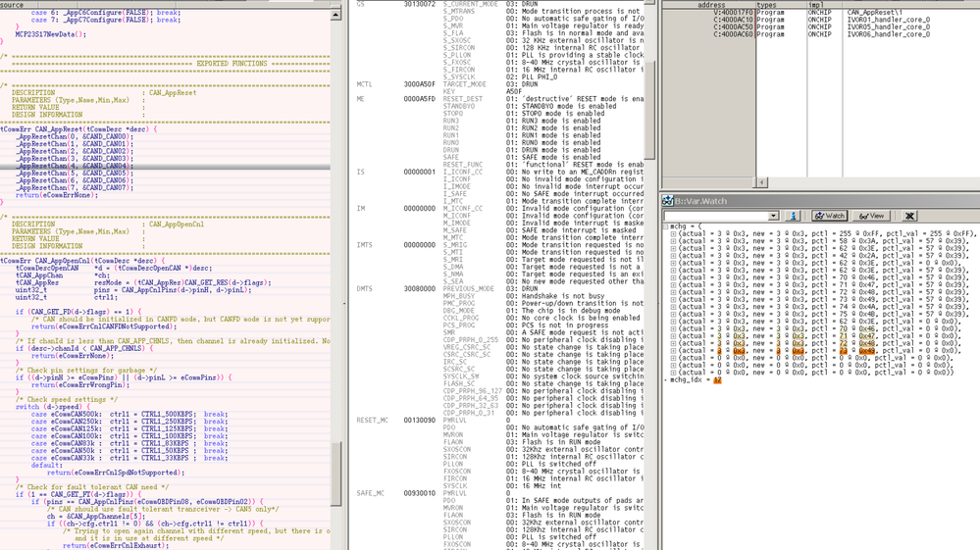Click the 'impl' column header in breakpoint list
Viewport: 980px width, 550px height.
pyautogui.click(x=816, y=4)
